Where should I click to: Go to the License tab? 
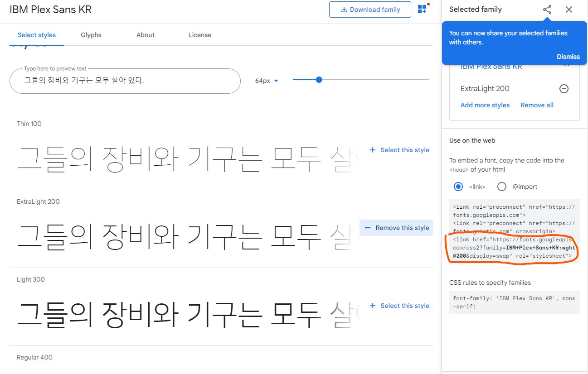click(200, 35)
